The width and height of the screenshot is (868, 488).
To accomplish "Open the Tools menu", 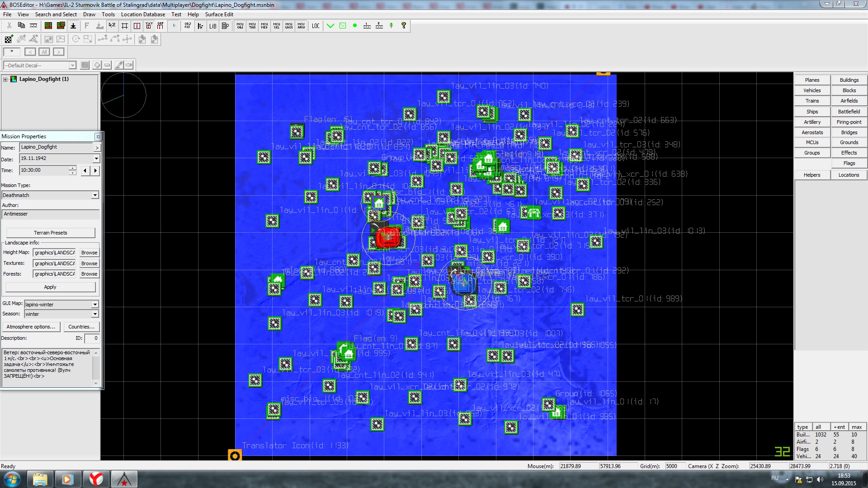I will click(x=108, y=14).
